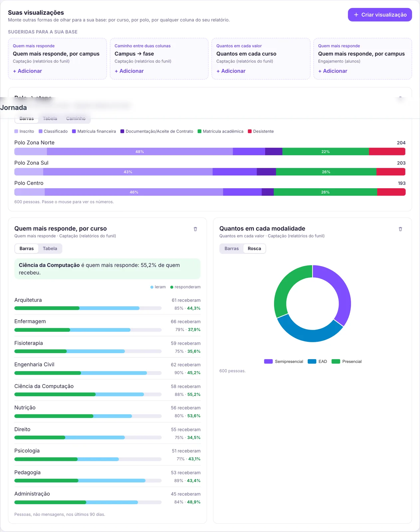
Task: Click the "Psicologia" course name
Action: [x=27, y=451]
